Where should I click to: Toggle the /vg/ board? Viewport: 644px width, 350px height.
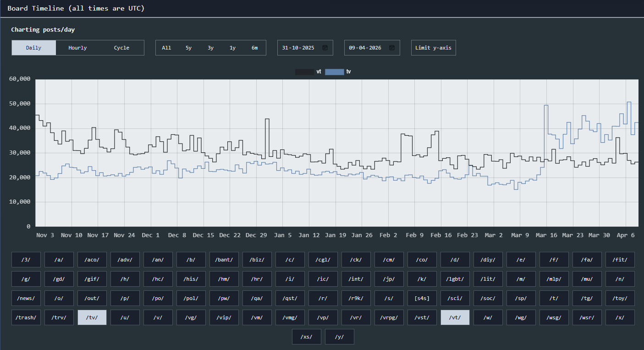point(191,317)
